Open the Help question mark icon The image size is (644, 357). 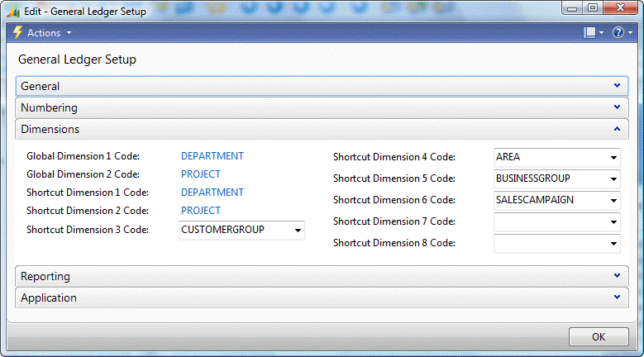(618, 32)
